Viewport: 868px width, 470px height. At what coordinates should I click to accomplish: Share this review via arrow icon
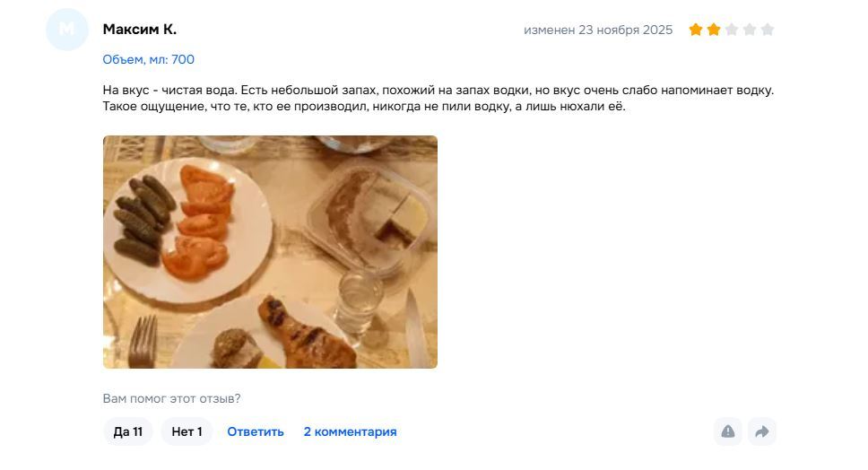(762, 431)
